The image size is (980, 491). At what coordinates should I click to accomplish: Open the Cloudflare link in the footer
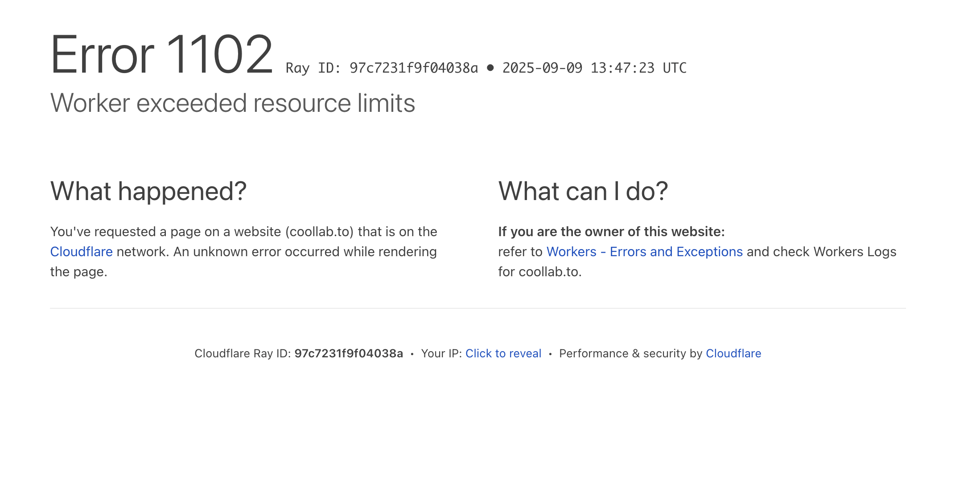point(733,353)
